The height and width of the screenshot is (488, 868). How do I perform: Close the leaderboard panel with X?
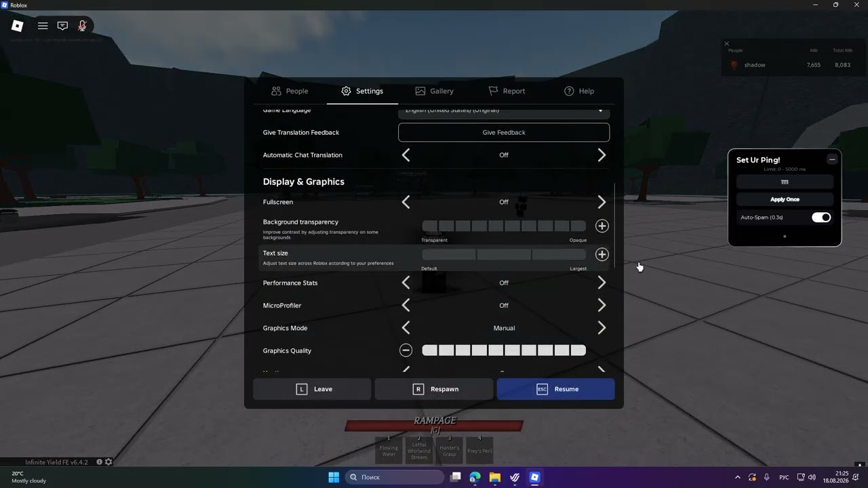(x=726, y=43)
